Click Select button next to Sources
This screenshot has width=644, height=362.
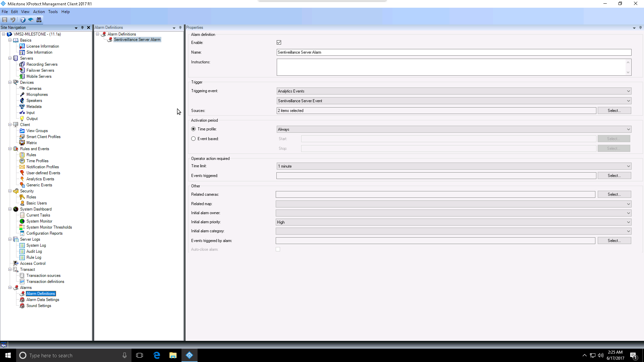(614, 111)
